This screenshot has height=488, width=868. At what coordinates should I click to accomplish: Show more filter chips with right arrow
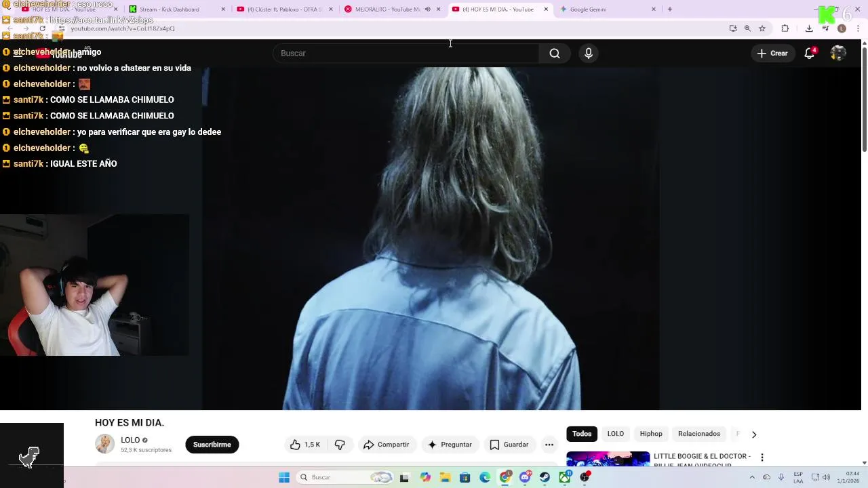pyautogui.click(x=753, y=434)
